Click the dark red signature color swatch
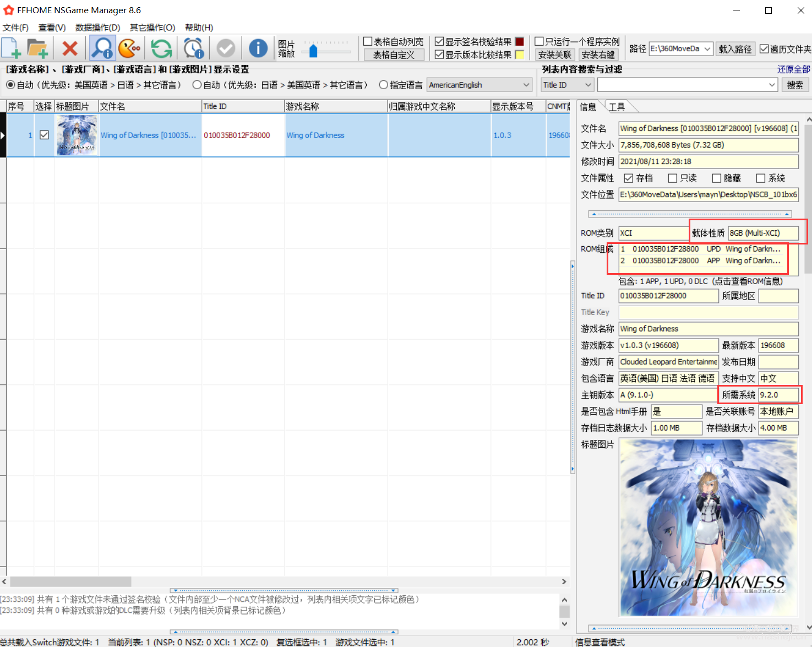 pos(520,41)
